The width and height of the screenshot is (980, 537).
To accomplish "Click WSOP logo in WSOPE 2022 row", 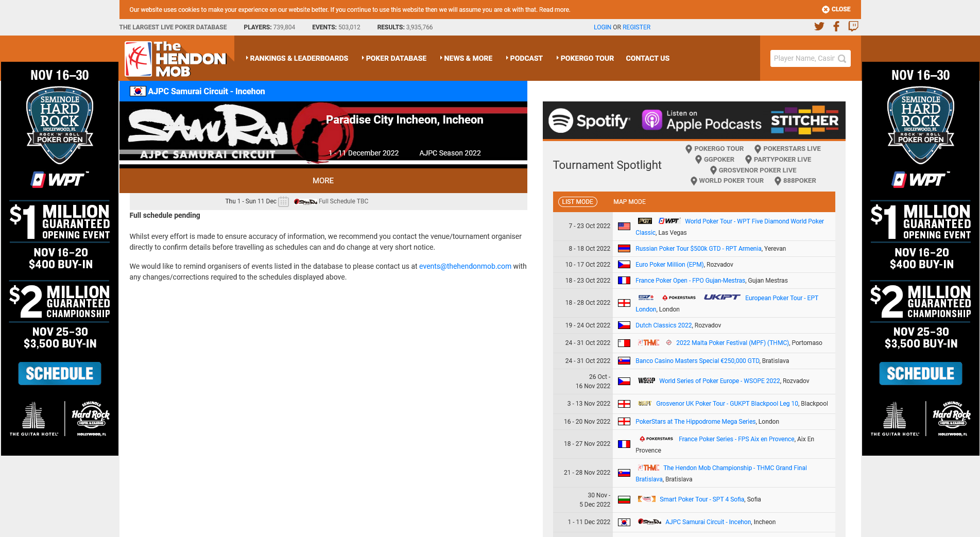I will tap(646, 380).
